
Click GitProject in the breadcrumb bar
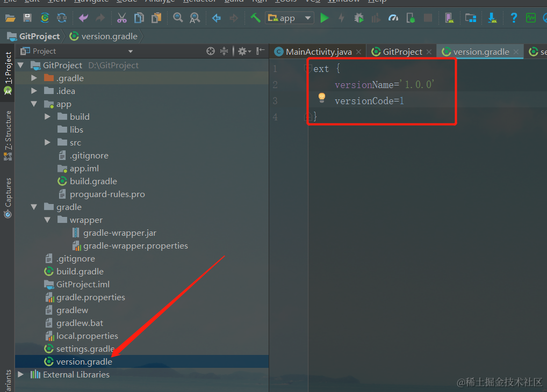point(34,37)
